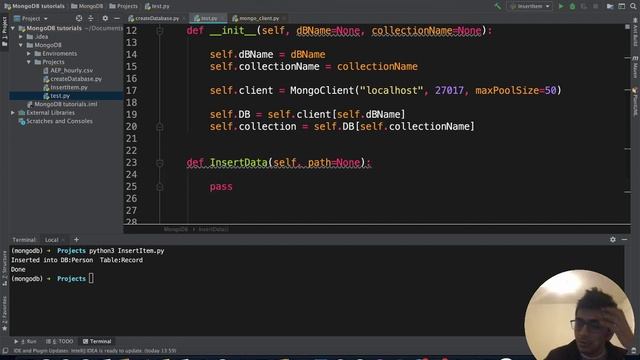Click the inspection indicator atop the editor scrollbar
Image resolution: width=640 pixels, height=360 pixels.
point(627,27)
